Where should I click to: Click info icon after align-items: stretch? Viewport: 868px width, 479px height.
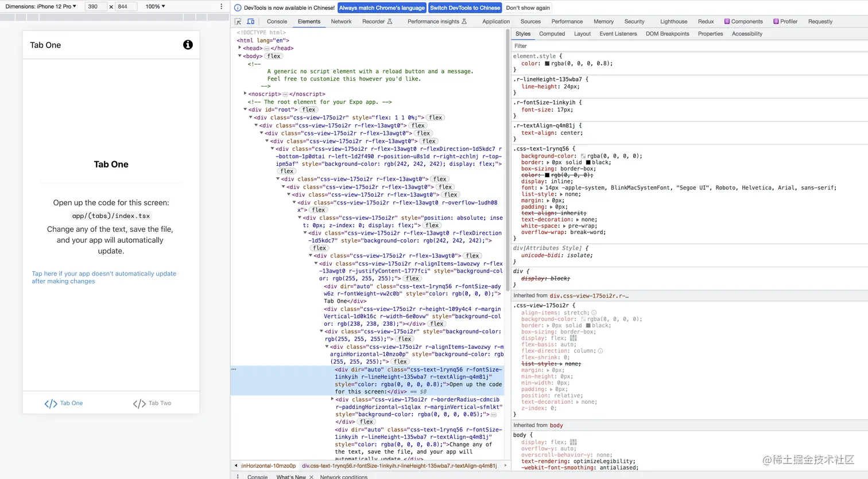coord(594,313)
